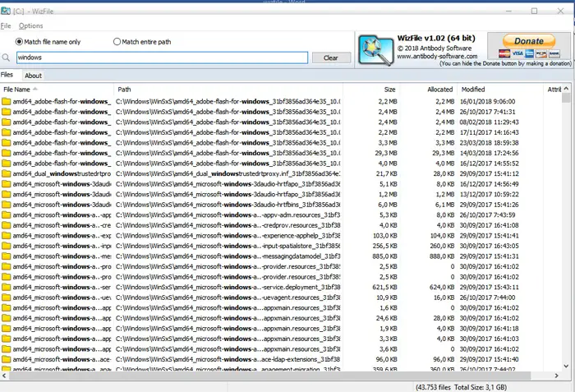Select Match file name only option
The width and height of the screenshot is (575, 392).
pyautogui.click(x=48, y=42)
